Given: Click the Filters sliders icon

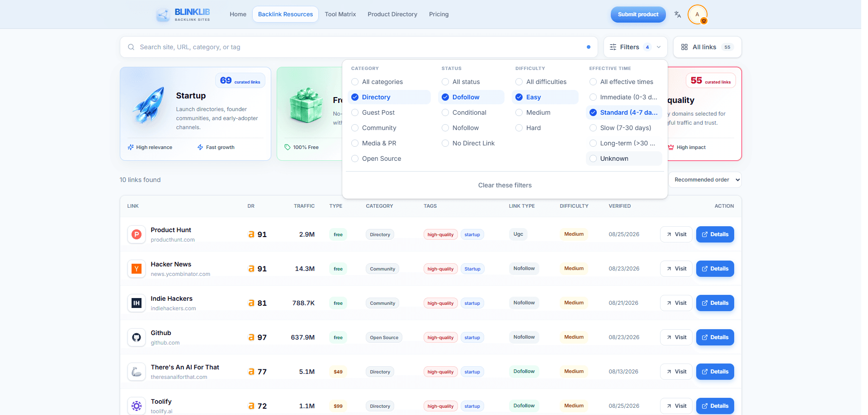Looking at the screenshot, I should pos(613,47).
